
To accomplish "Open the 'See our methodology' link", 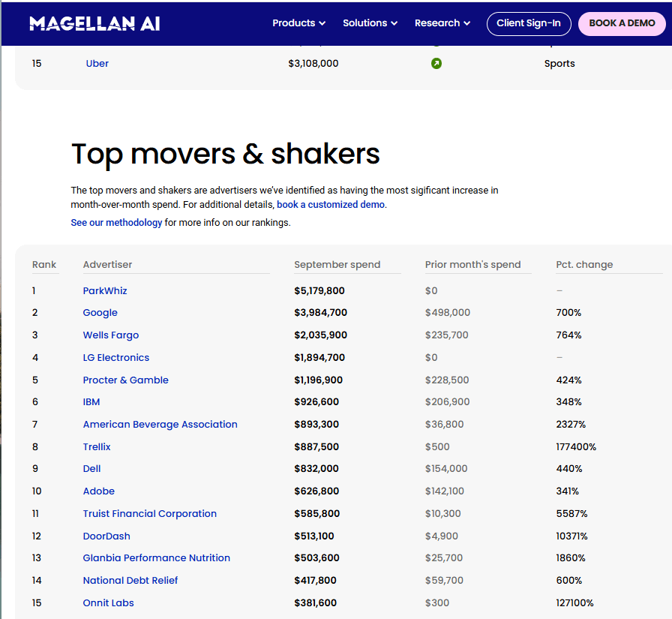I will tap(116, 223).
